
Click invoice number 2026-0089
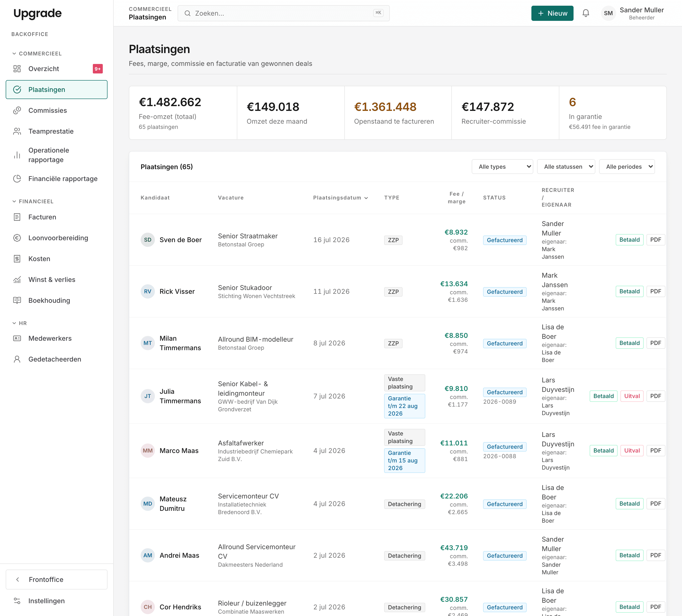(x=500, y=402)
